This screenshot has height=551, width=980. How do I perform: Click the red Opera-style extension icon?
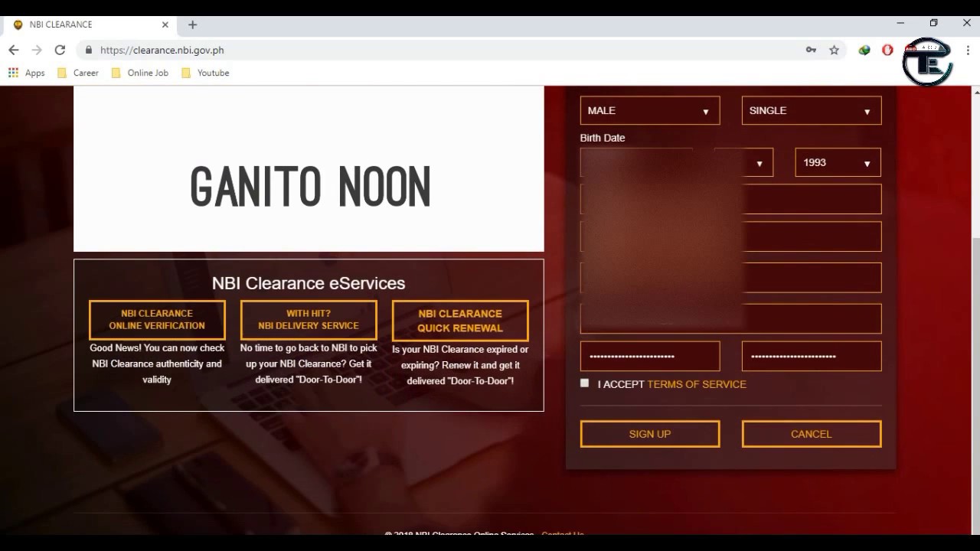point(887,50)
